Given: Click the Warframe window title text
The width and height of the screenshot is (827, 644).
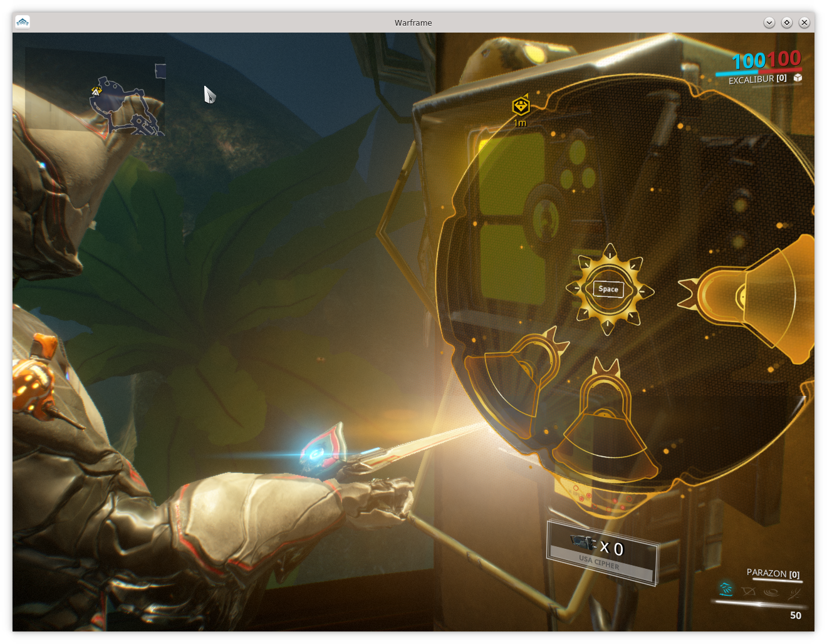Looking at the screenshot, I should (x=413, y=23).
